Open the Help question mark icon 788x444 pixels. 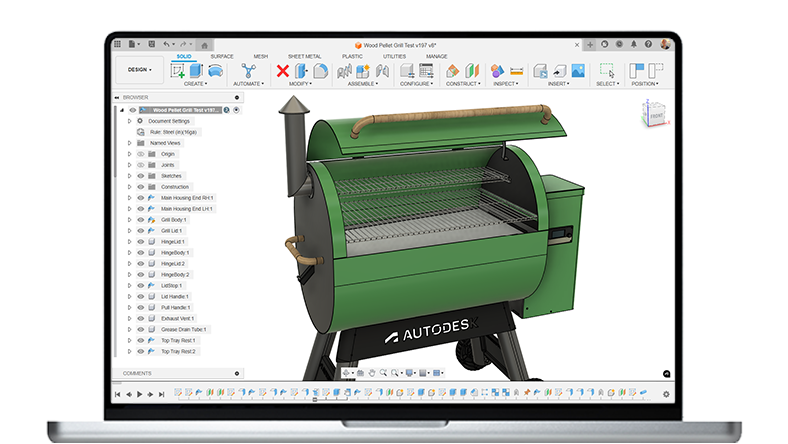[648, 44]
